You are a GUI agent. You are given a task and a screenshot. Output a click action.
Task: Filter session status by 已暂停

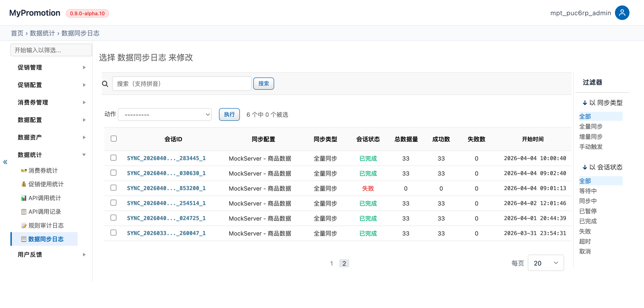pyautogui.click(x=588, y=211)
